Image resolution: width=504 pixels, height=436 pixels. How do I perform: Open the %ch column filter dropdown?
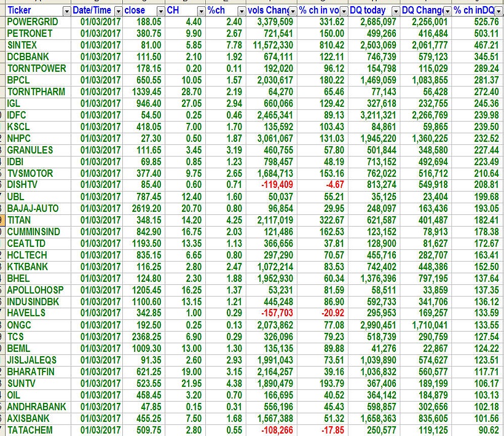point(242,12)
